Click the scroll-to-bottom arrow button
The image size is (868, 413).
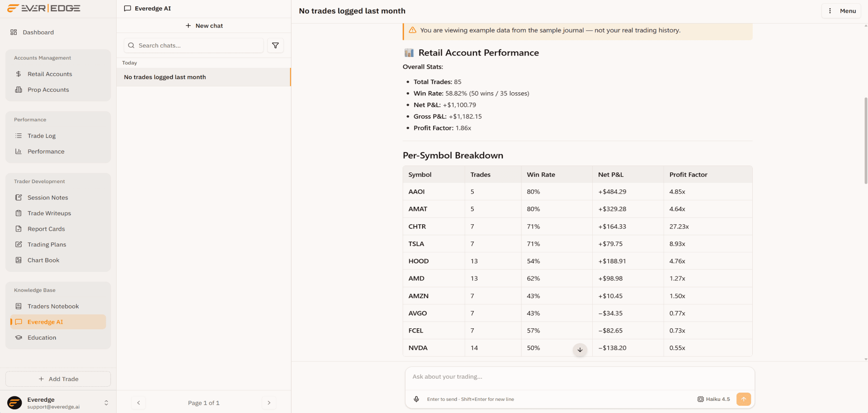[x=580, y=350]
